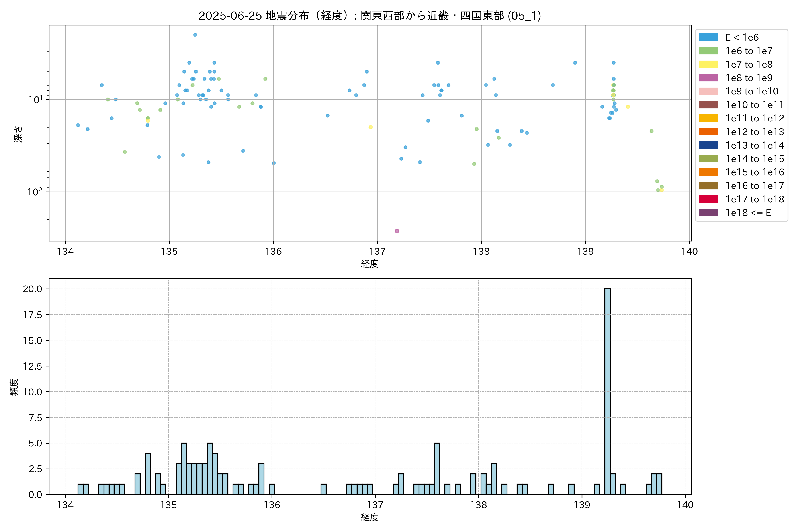Click the brown 1e10 to 1e11 legend swatch
Screen dimensions: 798x532
tap(708, 105)
